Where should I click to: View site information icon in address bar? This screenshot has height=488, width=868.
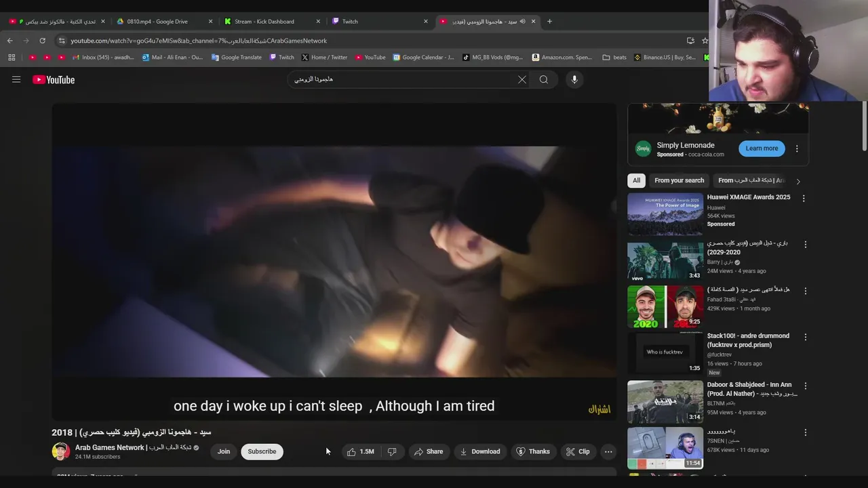[x=62, y=41]
